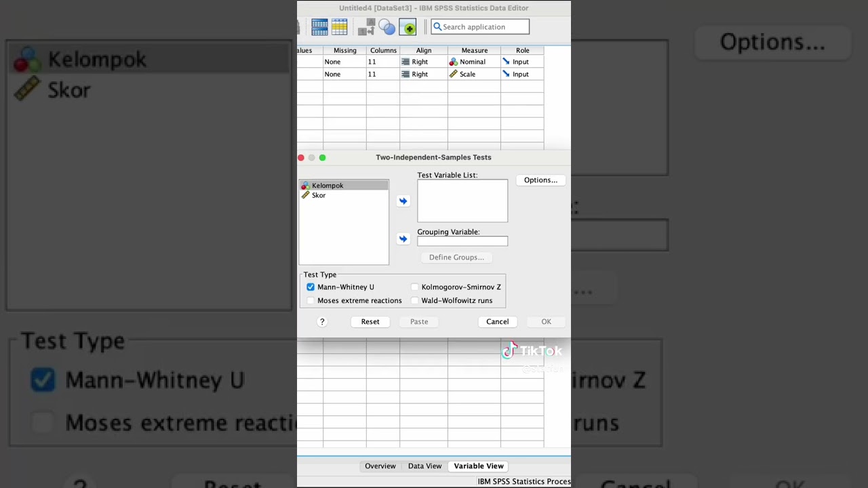This screenshot has height=488, width=868.
Task: Move variable to Grouping Variable arrow
Action: click(x=403, y=239)
